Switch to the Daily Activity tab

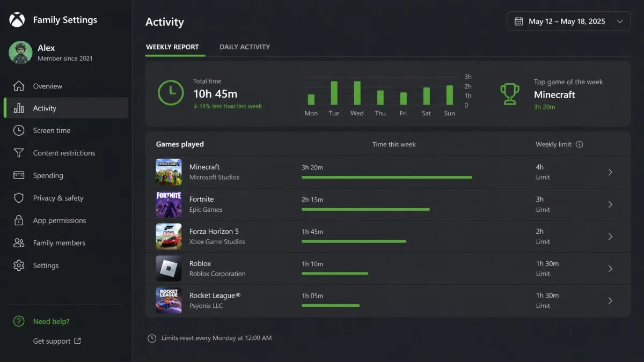point(245,47)
